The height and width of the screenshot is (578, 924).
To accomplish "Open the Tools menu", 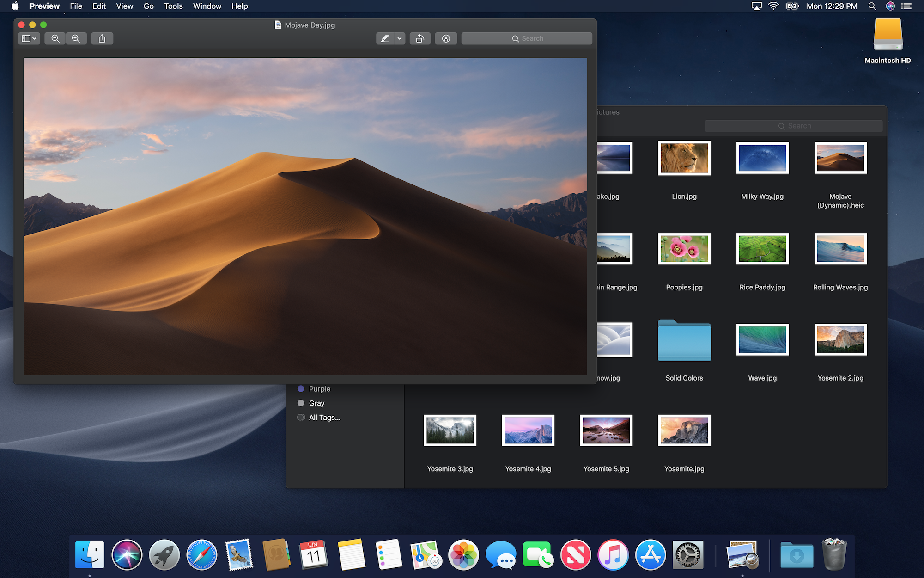I will coord(173,6).
